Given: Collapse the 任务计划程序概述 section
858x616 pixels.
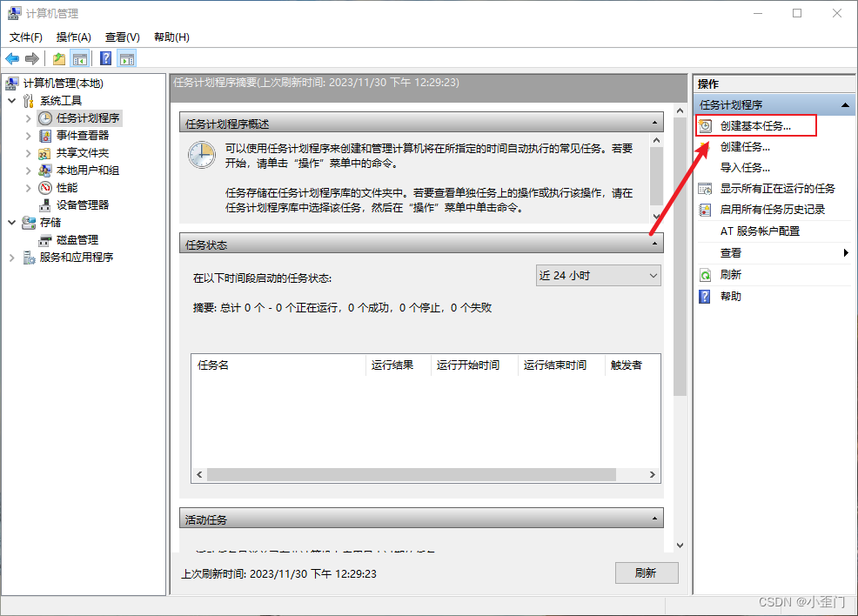Looking at the screenshot, I should [654, 123].
